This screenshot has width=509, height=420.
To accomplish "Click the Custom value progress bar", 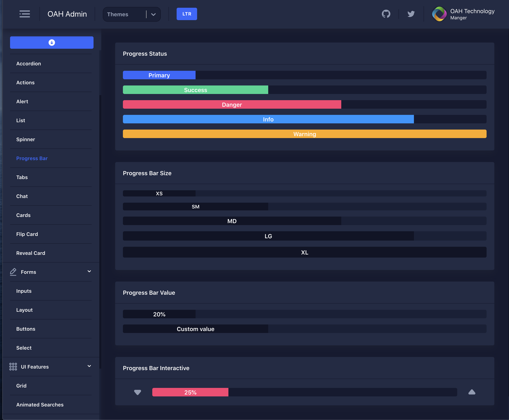I will click(x=195, y=329).
